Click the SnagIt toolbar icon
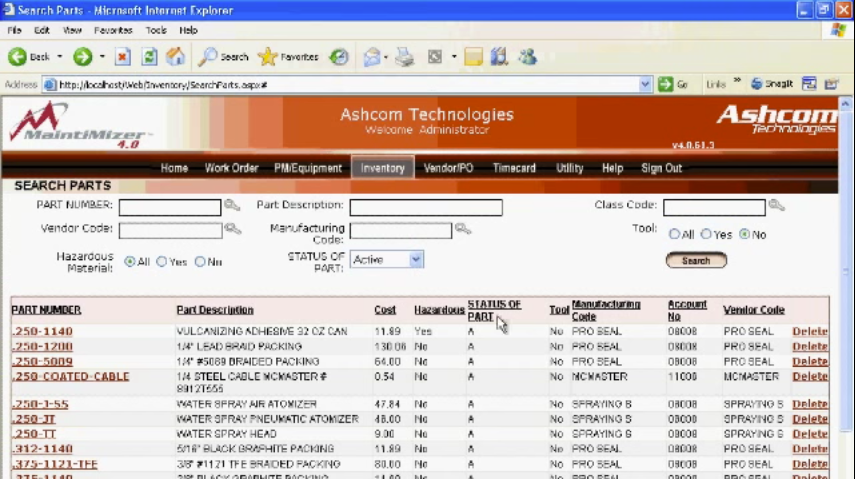 tap(756, 83)
